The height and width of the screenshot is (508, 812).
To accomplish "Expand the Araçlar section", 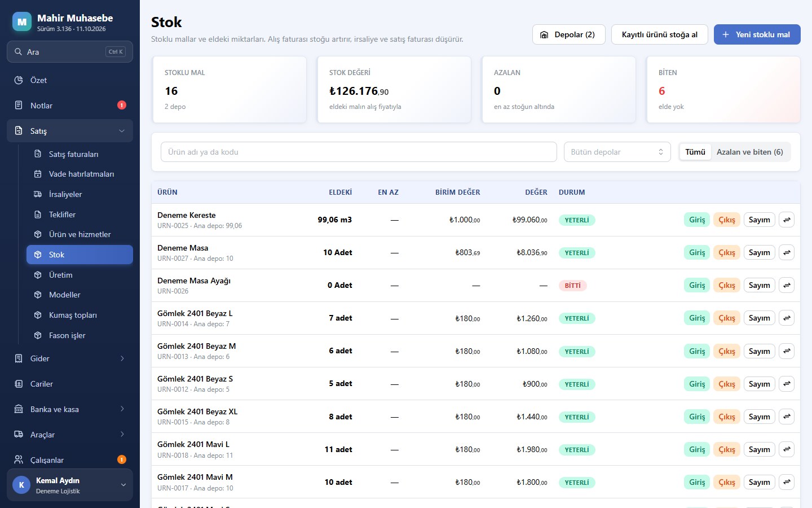I will pyautogui.click(x=70, y=435).
